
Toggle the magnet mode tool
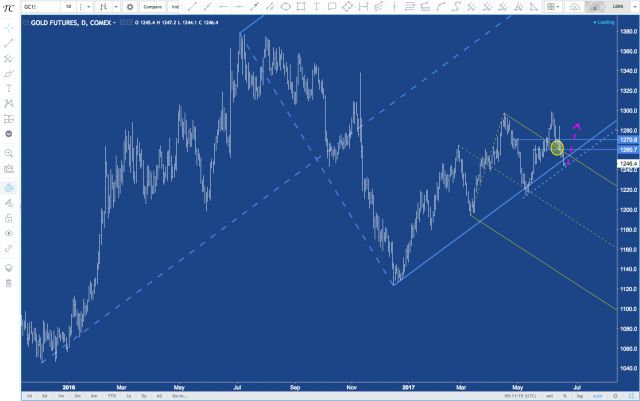click(x=9, y=188)
